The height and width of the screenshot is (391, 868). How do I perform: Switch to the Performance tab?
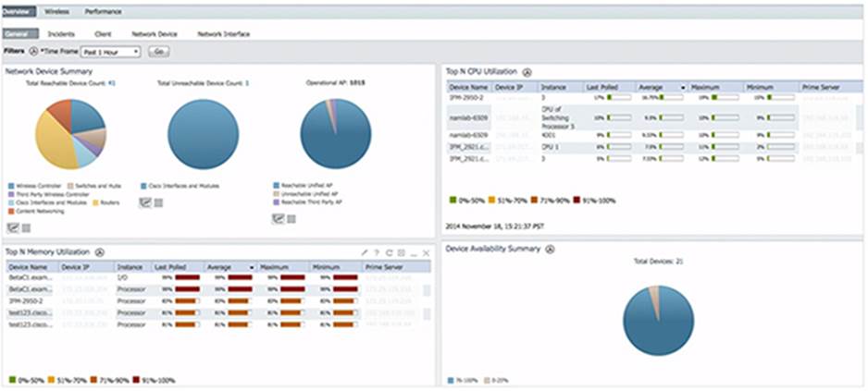tap(104, 11)
